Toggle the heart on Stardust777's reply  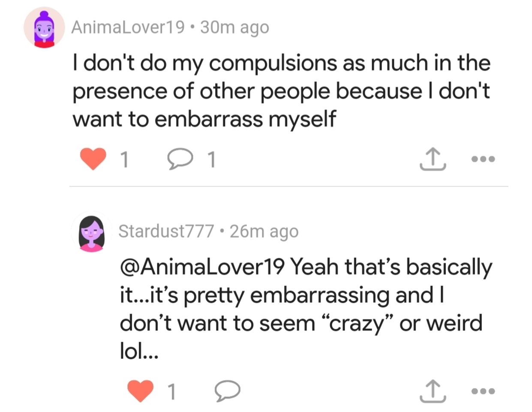[141, 391]
